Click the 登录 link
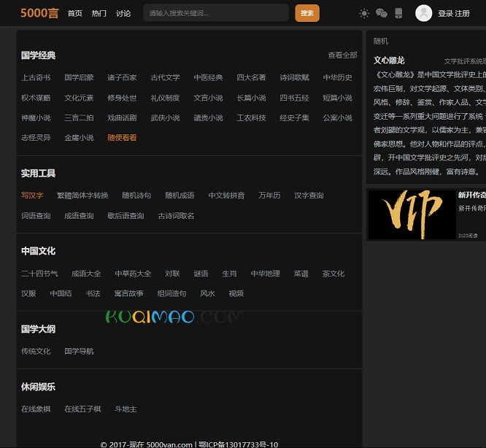 pos(445,14)
